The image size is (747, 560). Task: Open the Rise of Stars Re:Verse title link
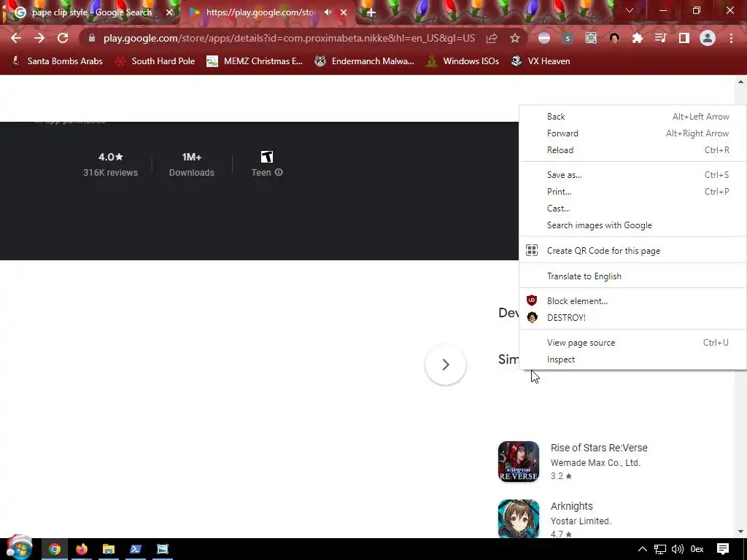599,448
